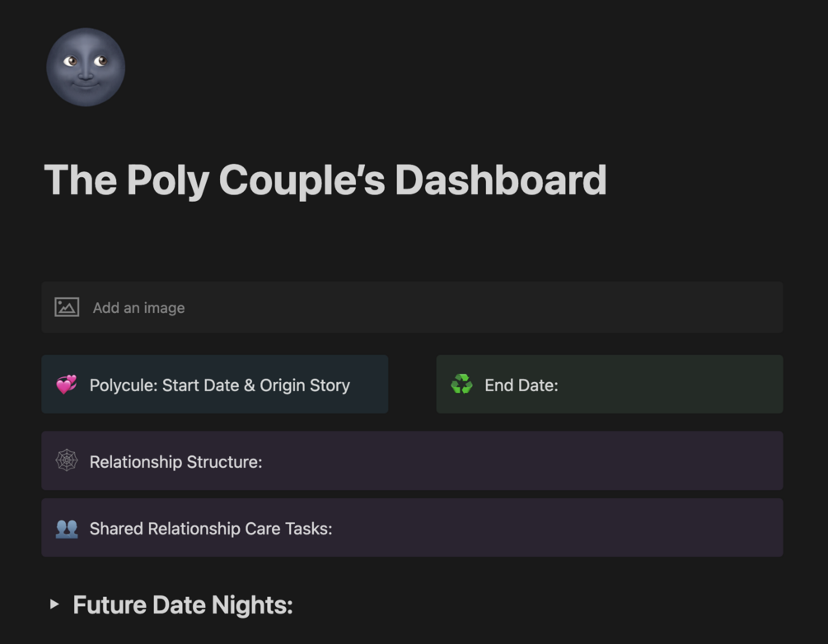Click the image placeholder icon

67,307
